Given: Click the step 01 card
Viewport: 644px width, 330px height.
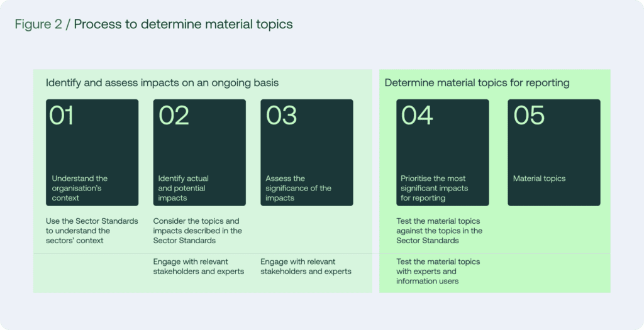Looking at the screenshot, I should [92, 152].
